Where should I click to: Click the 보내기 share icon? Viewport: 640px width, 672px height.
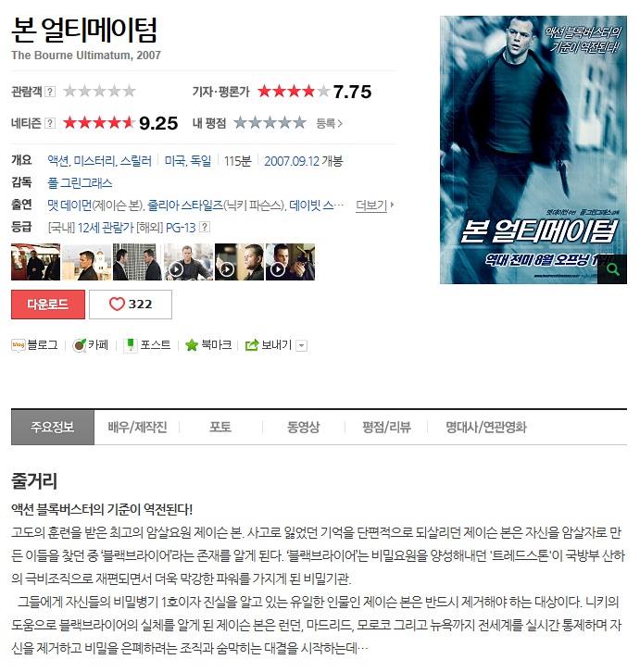(252, 345)
